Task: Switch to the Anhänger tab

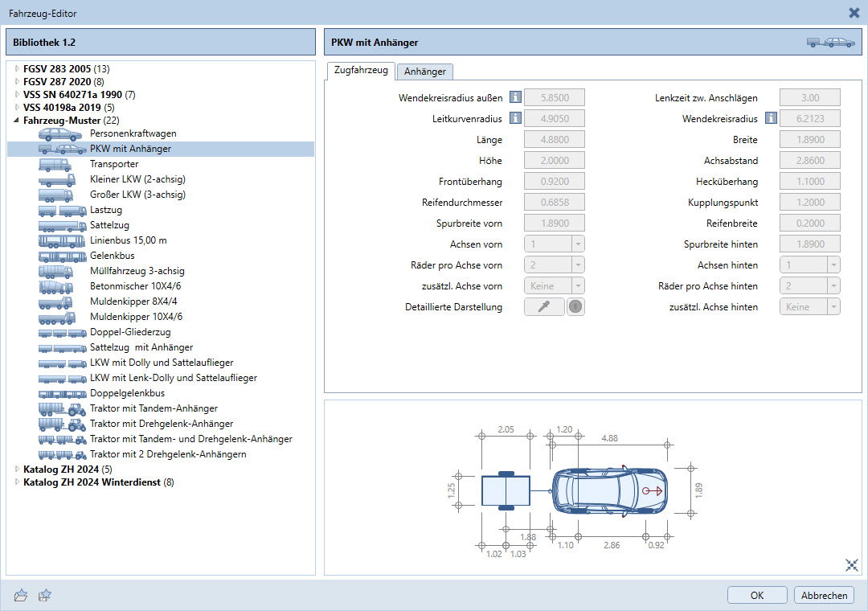Action: coord(424,72)
